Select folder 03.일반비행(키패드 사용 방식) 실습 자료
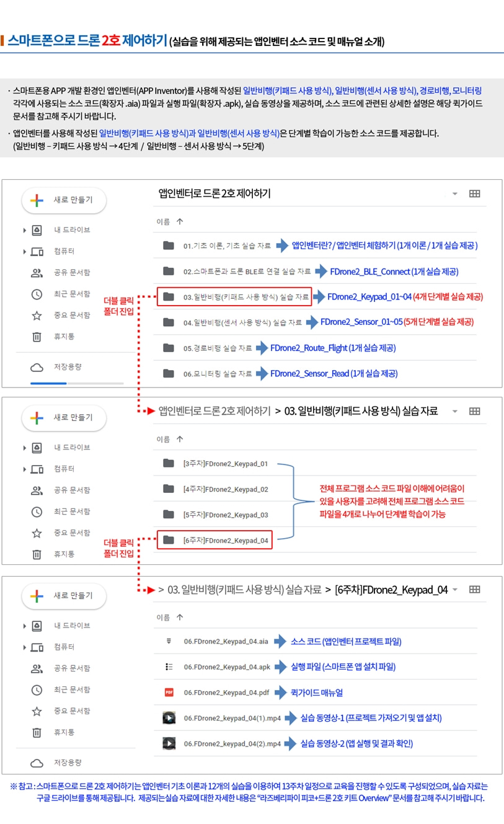The height and width of the screenshot is (824, 504). pyautogui.click(x=234, y=297)
